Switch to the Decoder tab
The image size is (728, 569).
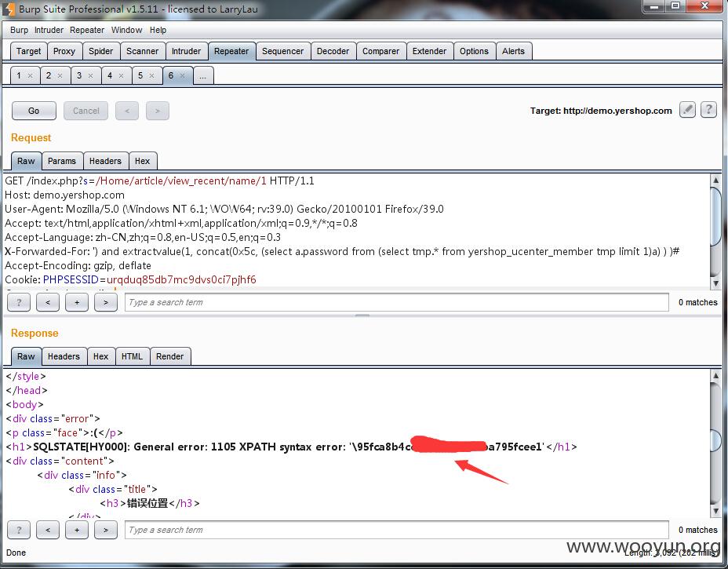tap(333, 51)
